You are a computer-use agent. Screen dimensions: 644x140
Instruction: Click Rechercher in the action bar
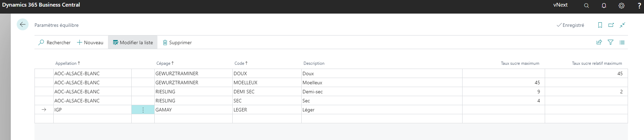[x=54, y=42]
